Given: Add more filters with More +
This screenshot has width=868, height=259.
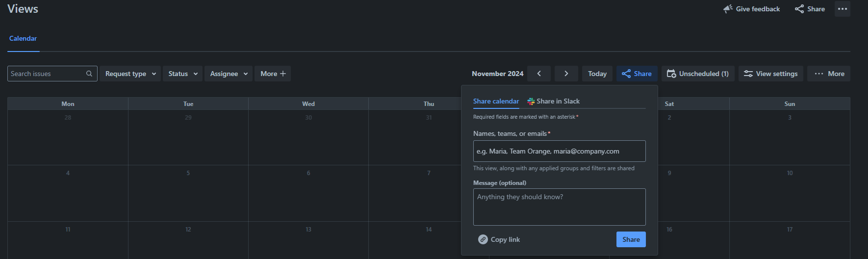Looking at the screenshot, I should [273, 74].
